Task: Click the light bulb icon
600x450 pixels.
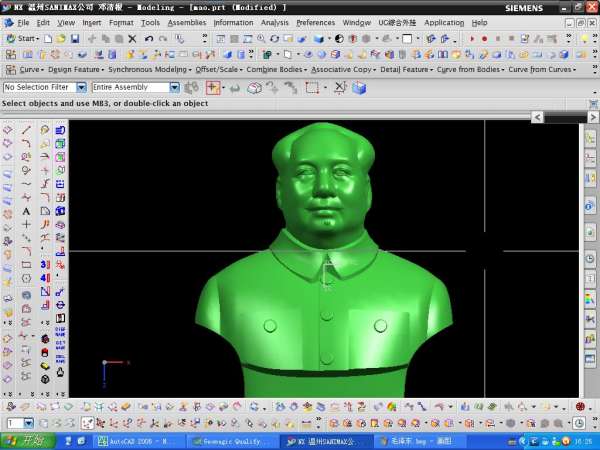Action: point(584,39)
